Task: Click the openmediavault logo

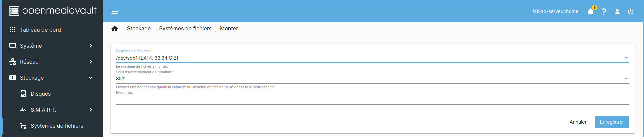Action: pyautogui.click(x=53, y=11)
